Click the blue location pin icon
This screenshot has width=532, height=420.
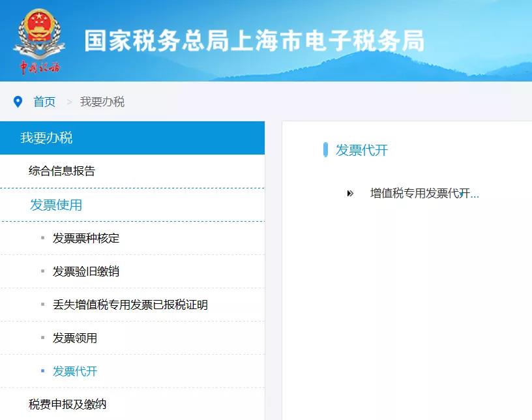(18, 102)
